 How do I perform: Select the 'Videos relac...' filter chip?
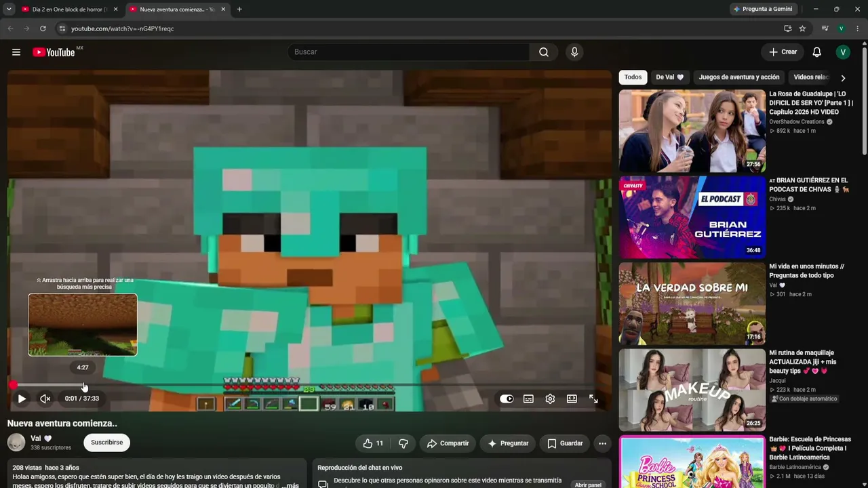click(810, 77)
